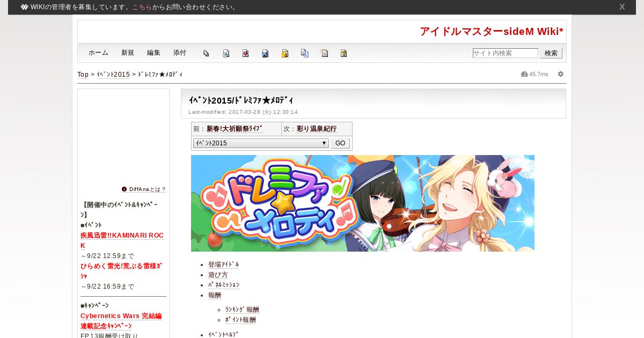Image resolution: width=644 pixels, height=338 pixels.
Task: Click the 検索 search button
Action: [551, 53]
